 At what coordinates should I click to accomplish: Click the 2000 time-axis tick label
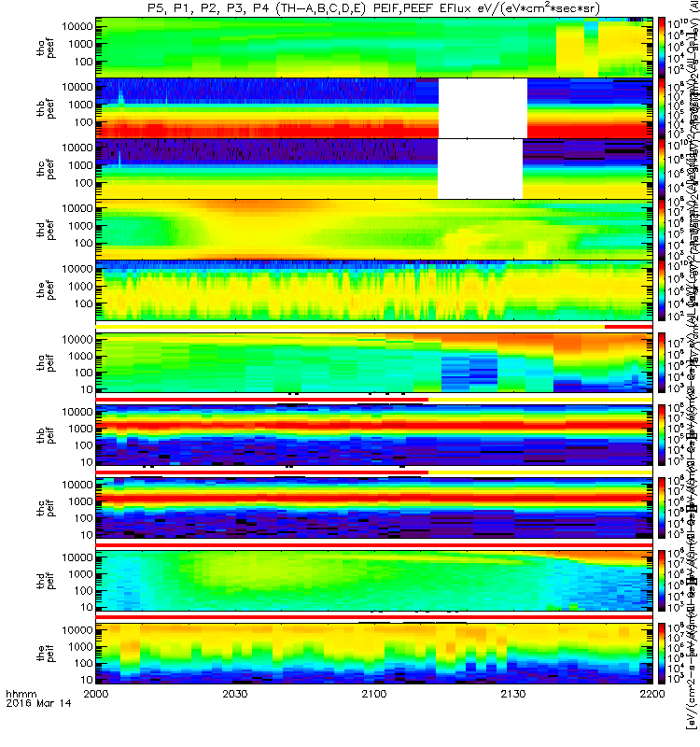click(96, 694)
